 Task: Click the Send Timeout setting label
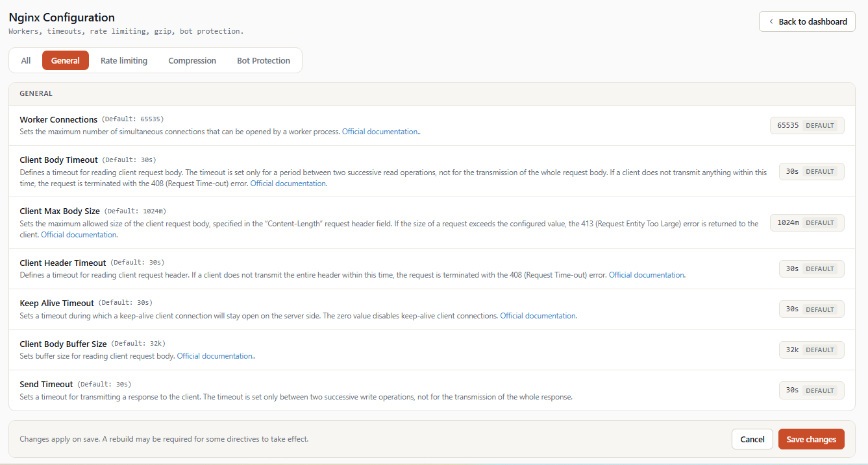[x=46, y=384]
